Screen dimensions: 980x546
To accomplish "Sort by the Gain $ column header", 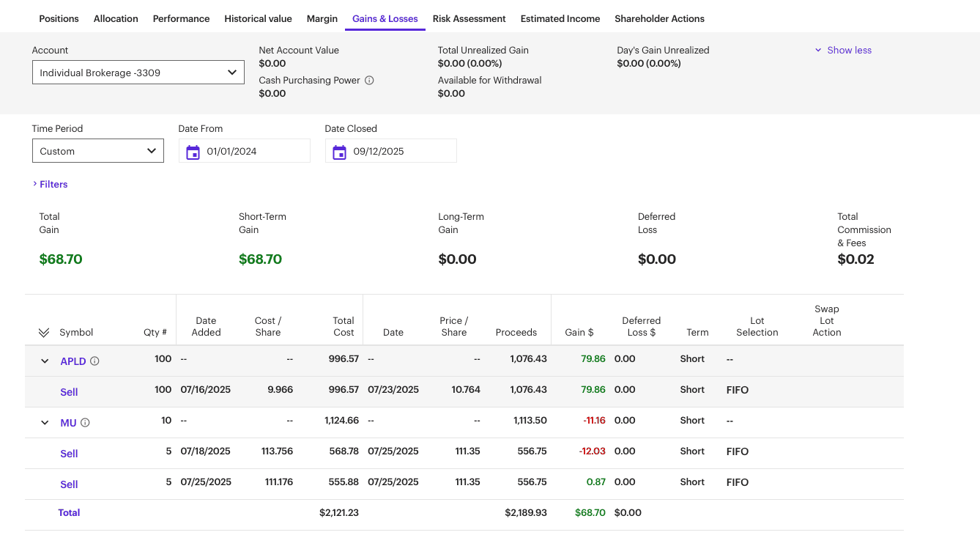I will [x=579, y=333].
